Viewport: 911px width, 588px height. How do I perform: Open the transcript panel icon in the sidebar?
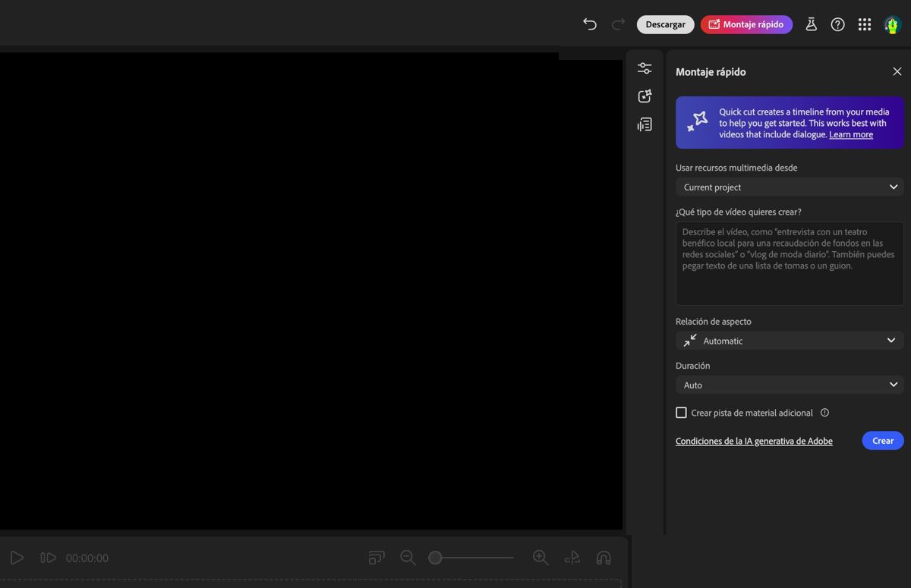coord(645,124)
